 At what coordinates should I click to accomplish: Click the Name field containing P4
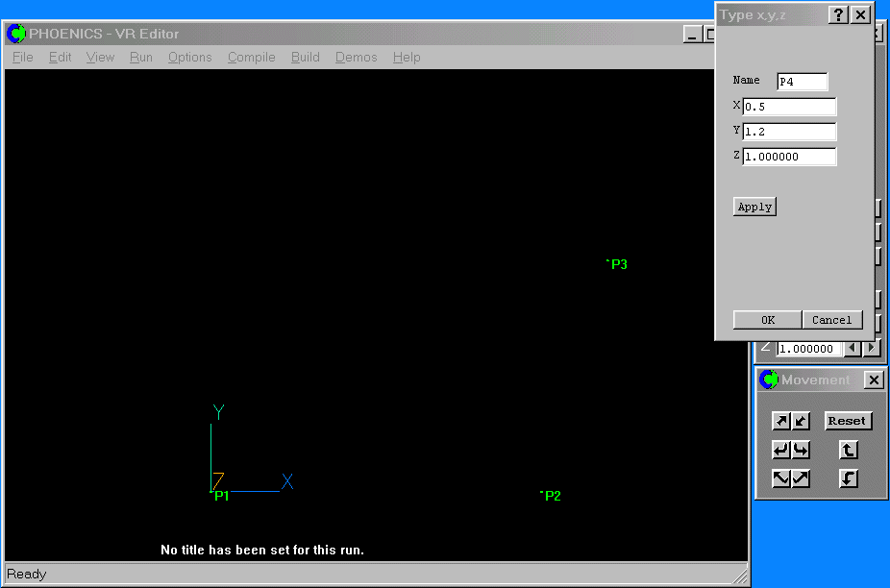802,82
